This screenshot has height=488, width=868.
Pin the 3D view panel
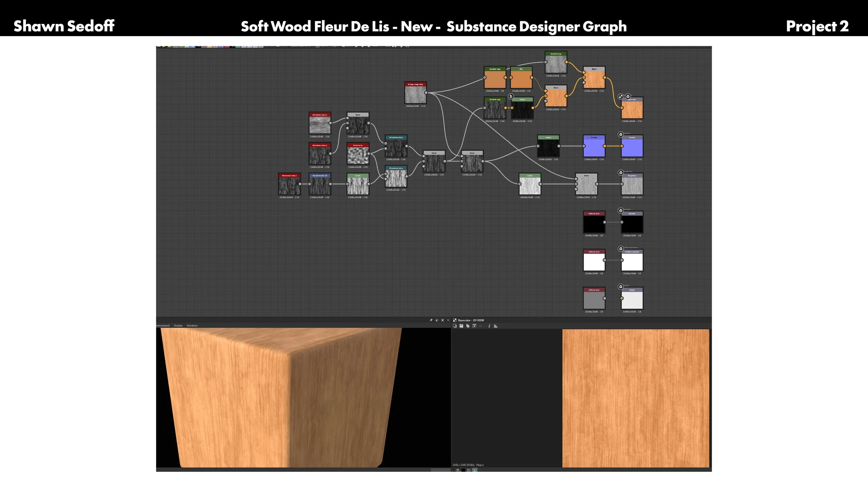(431, 320)
